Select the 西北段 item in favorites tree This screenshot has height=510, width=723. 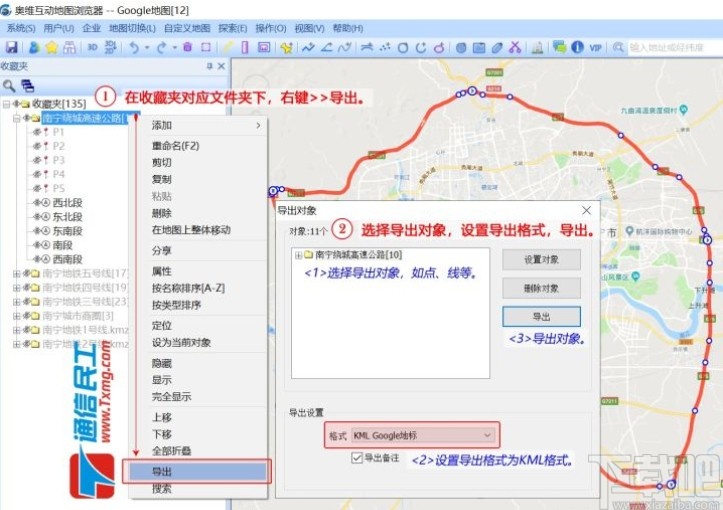[x=67, y=202]
